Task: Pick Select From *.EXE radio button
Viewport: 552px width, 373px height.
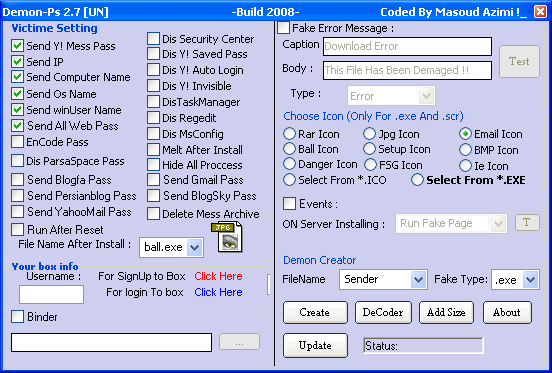Action: pyautogui.click(x=417, y=180)
